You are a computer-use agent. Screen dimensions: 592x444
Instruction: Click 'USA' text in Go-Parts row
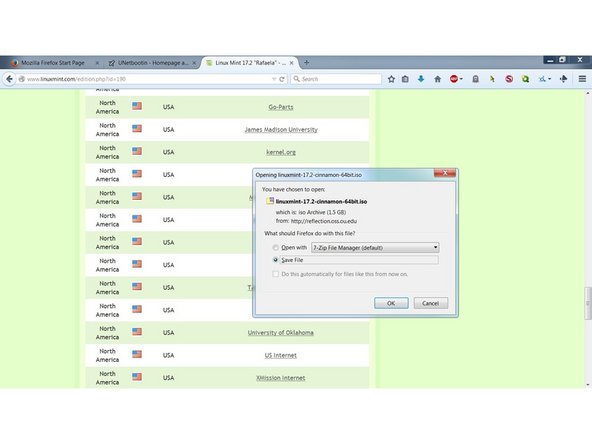point(168,107)
